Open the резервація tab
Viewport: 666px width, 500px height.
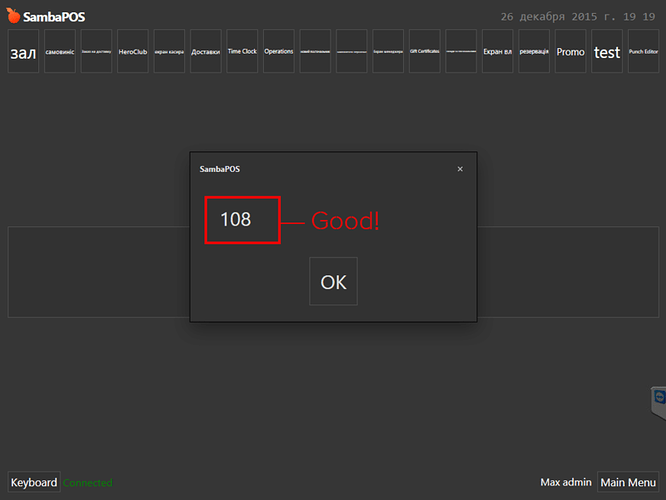click(534, 51)
